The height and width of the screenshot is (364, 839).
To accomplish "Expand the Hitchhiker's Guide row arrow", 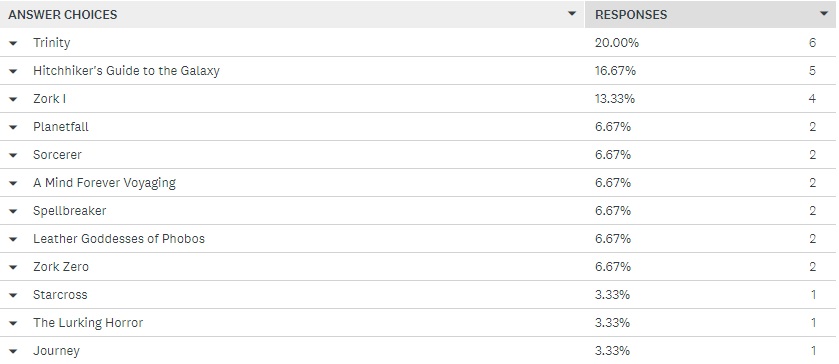I will [x=13, y=71].
